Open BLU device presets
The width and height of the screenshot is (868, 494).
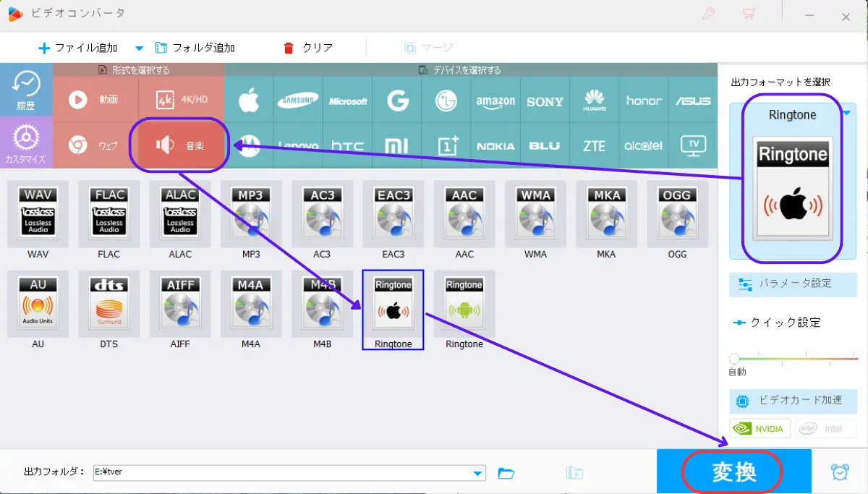tap(545, 146)
